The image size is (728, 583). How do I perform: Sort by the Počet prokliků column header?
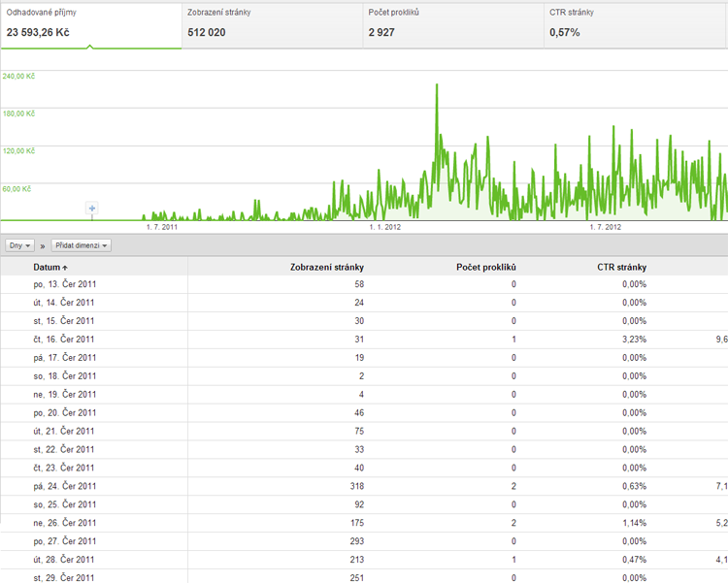486,268
